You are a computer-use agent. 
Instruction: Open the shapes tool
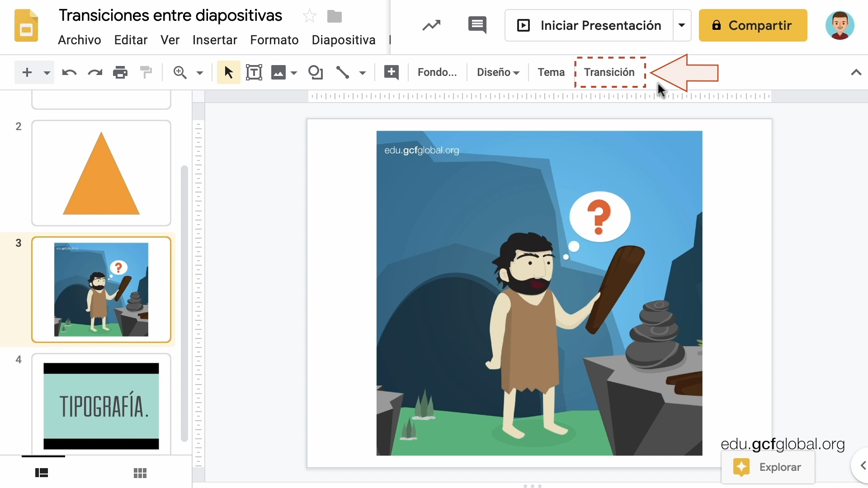coord(316,72)
